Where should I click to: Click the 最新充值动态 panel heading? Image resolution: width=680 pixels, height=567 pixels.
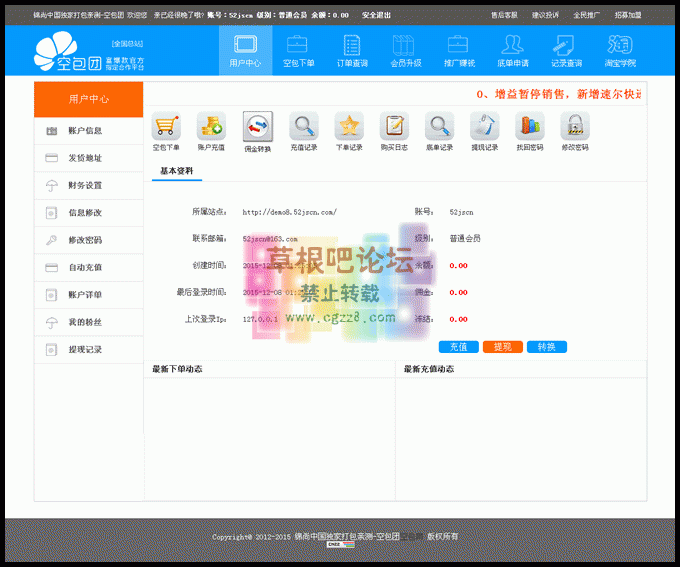coord(429,369)
